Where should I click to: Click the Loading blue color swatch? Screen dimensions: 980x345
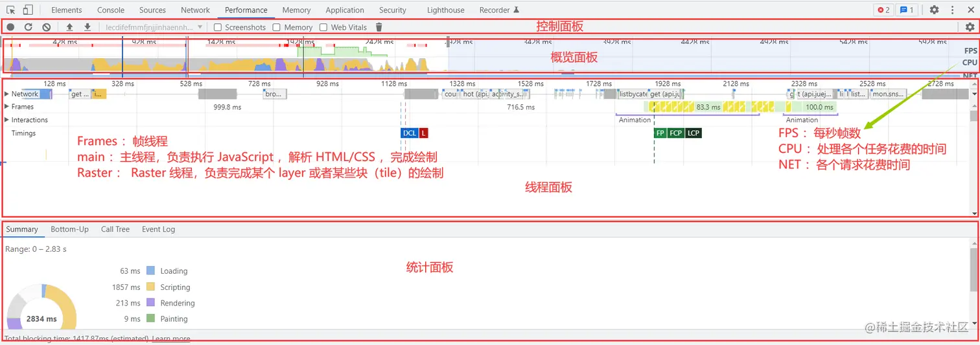[x=150, y=271]
